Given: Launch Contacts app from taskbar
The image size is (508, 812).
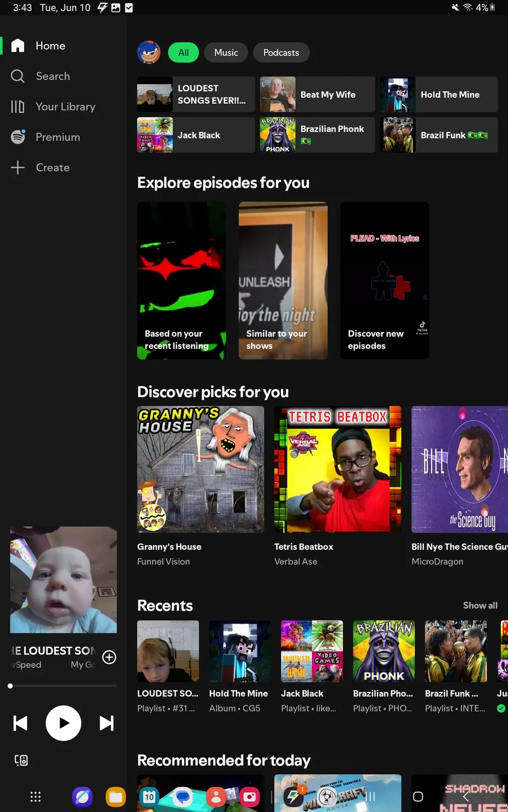Looking at the screenshot, I should point(216,797).
